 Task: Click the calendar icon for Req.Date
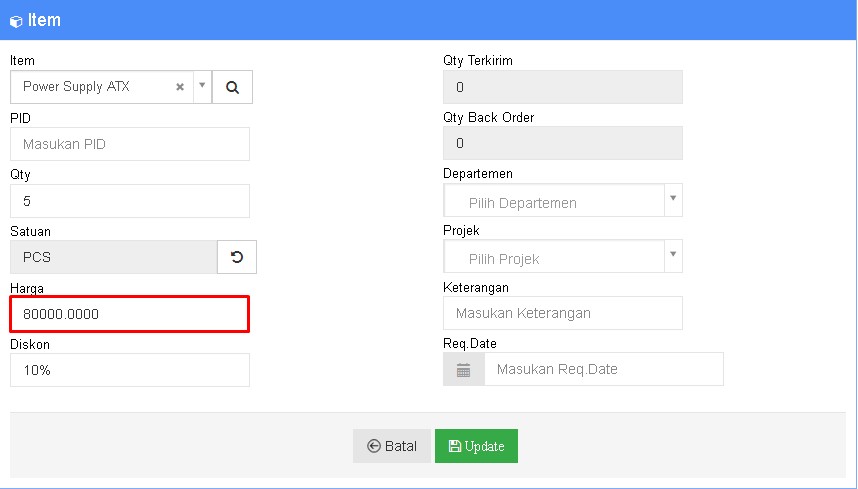[x=463, y=369]
